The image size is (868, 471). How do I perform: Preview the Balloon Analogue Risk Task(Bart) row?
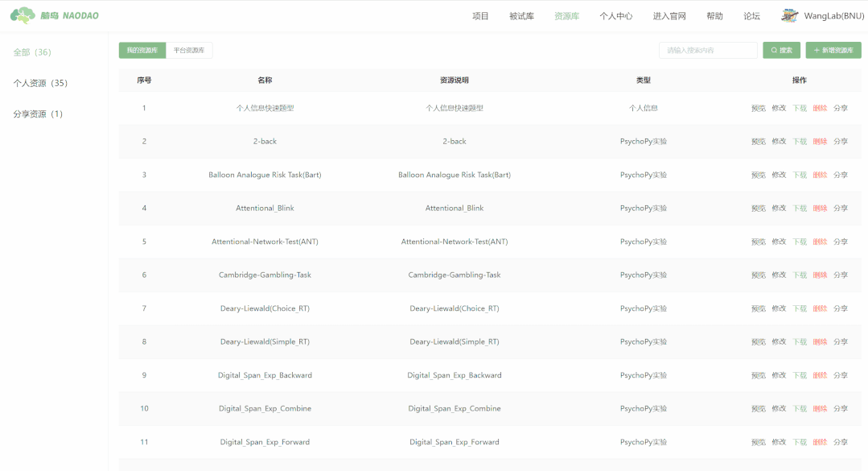click(759, 175)
